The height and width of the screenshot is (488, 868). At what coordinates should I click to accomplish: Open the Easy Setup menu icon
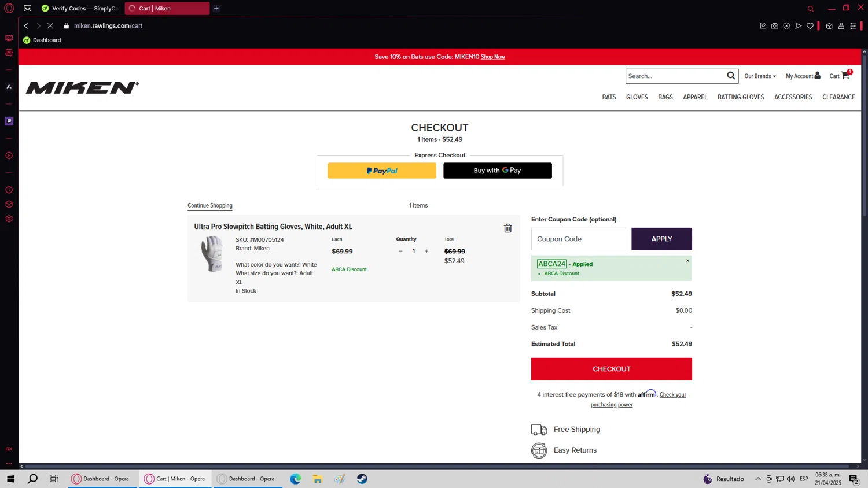853,26
